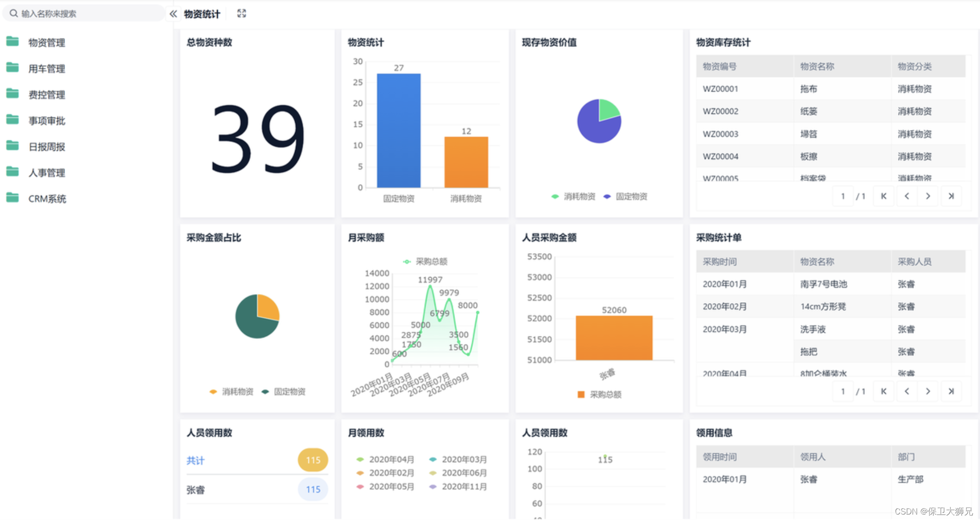Go to previous page in 采购统计单 table
Screen dimensions: 980x520
(907, 391)
